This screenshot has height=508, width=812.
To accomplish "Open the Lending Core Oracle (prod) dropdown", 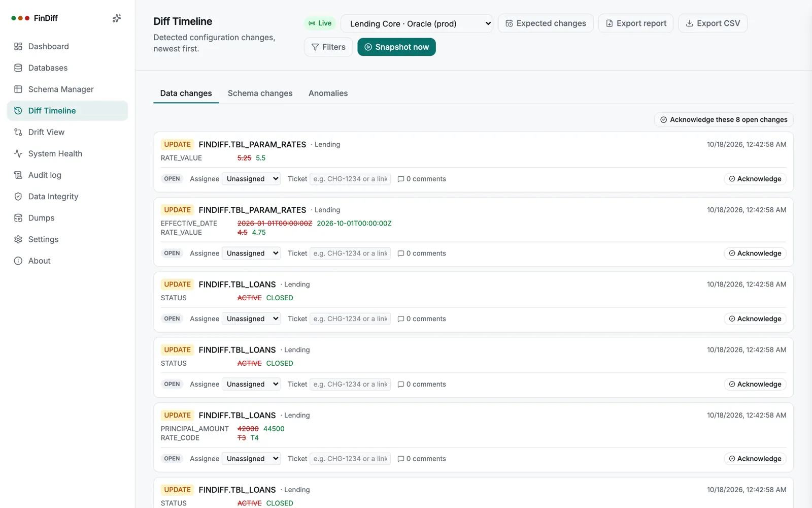I will (x=417, y=23).
